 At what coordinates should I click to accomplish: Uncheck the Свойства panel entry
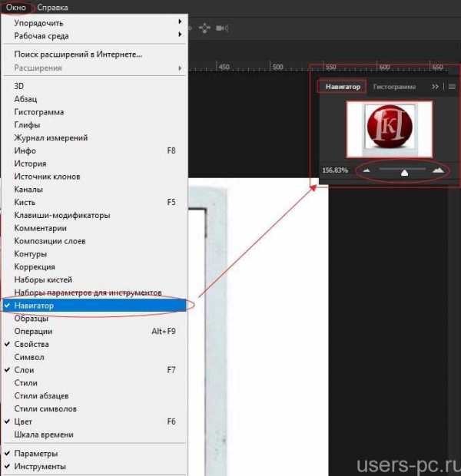pos(95,344)
